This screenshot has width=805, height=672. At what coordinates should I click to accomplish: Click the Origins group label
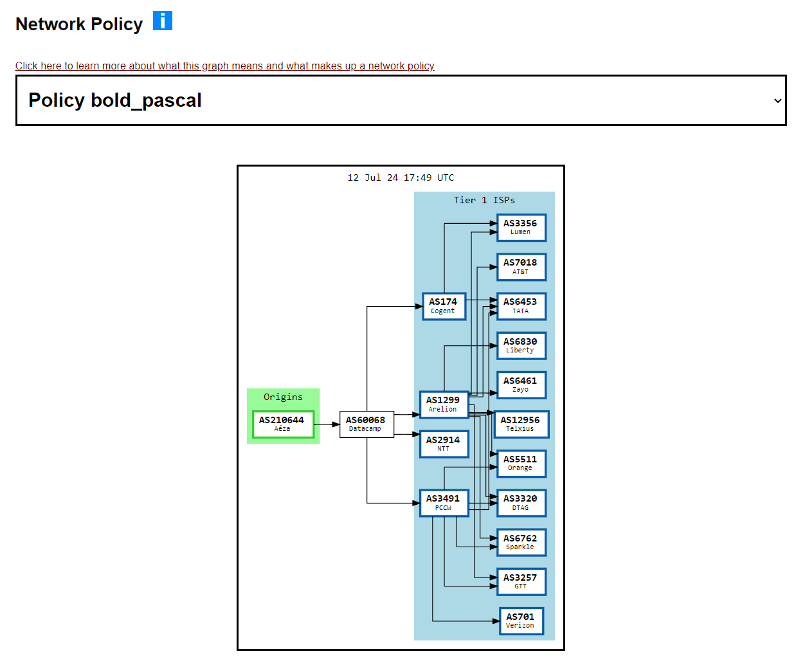[283, 397]
